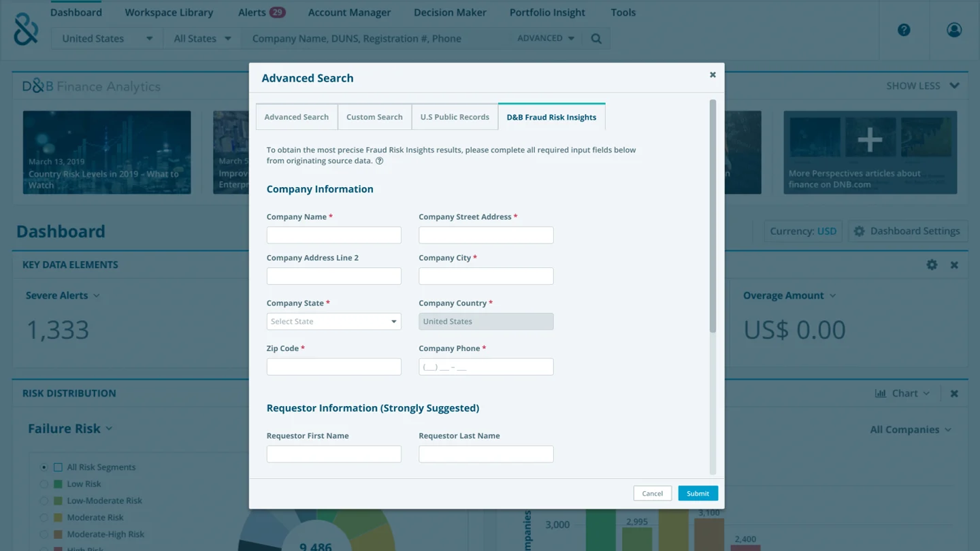Collapse panel with SHOW LESS
Viewport: 980px width, 551px height.
tap(922, 86)
